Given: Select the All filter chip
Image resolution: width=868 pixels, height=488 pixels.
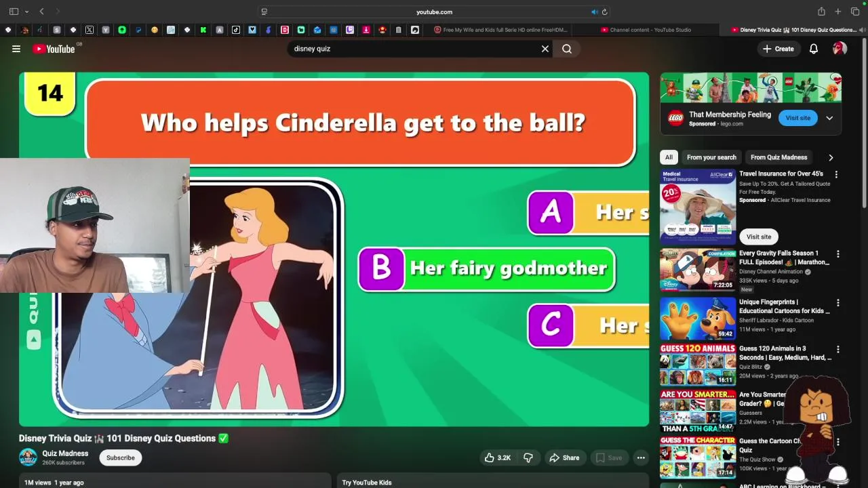Looking at the screenshot, I should click(669, 157).
